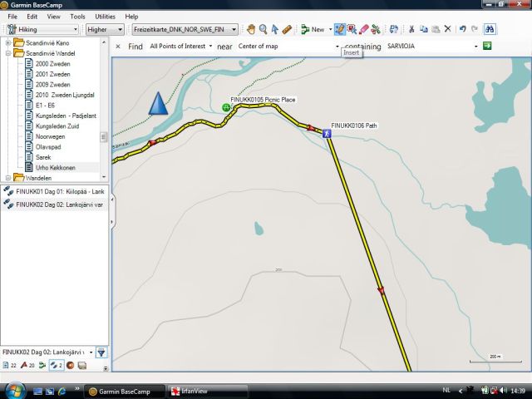Click the Delete X toolbar icon

pyautogui.click(x=447, y=29)
